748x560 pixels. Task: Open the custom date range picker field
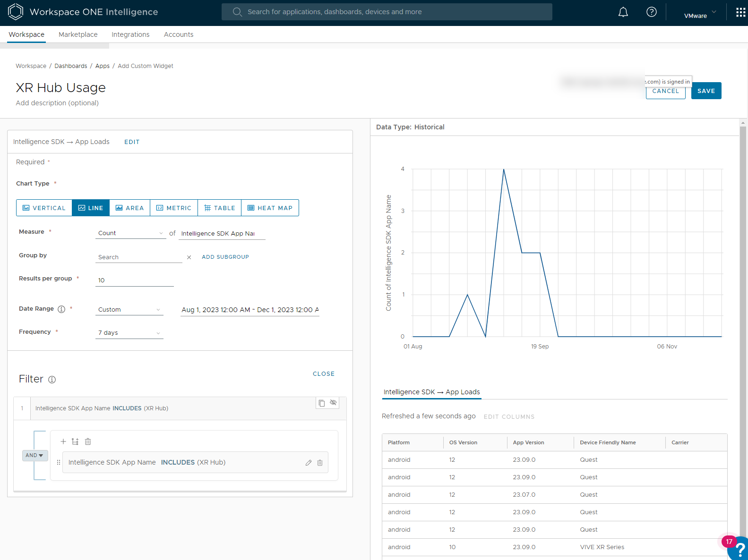(x=250, y=310)
